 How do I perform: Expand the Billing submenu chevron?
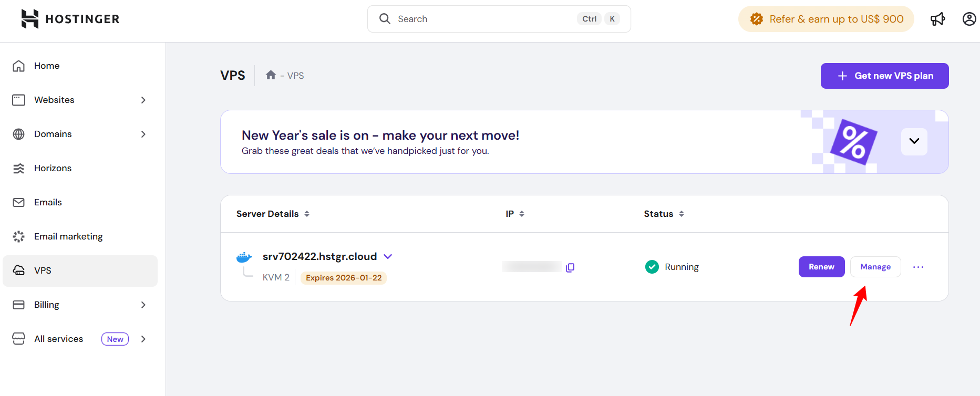point(143,305)
